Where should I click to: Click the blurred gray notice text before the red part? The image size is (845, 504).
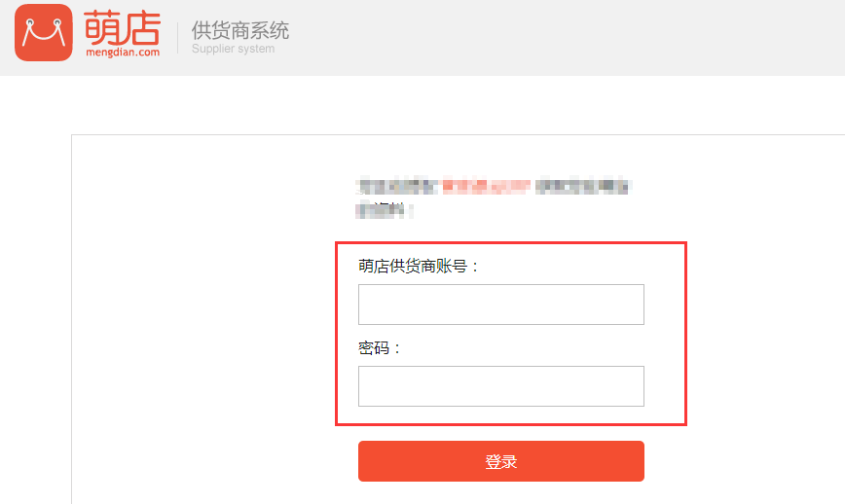click(x=398, y=186)
